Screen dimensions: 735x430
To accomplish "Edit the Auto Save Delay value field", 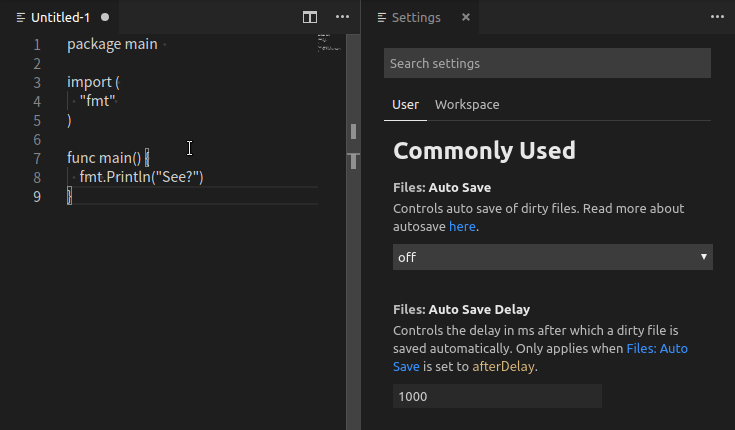I will click(497, 396).
